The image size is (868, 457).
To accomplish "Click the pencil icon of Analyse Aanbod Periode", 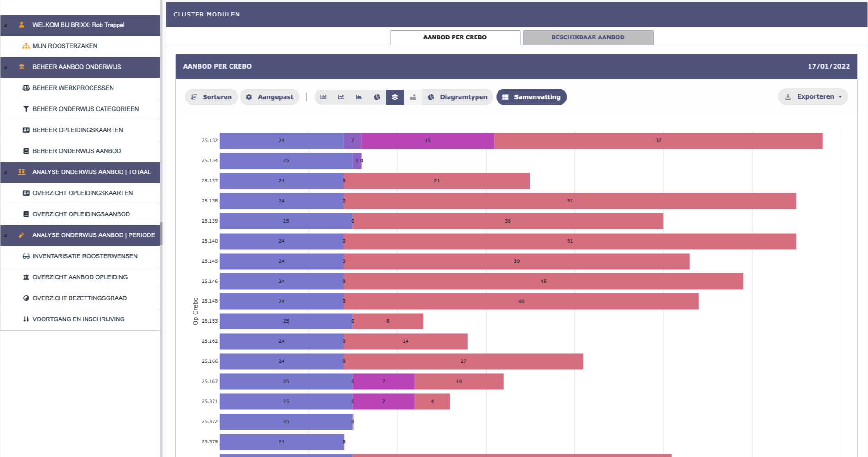I will [21, 235].
